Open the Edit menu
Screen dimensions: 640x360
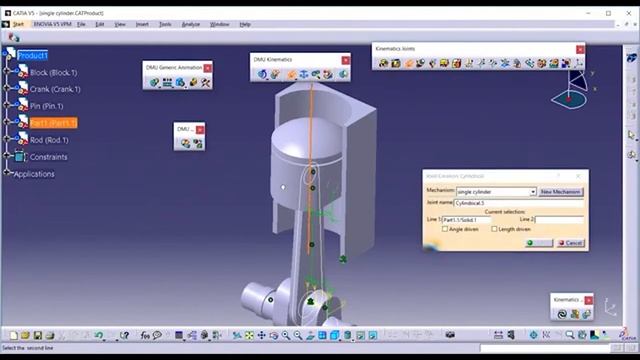(100, 24)
